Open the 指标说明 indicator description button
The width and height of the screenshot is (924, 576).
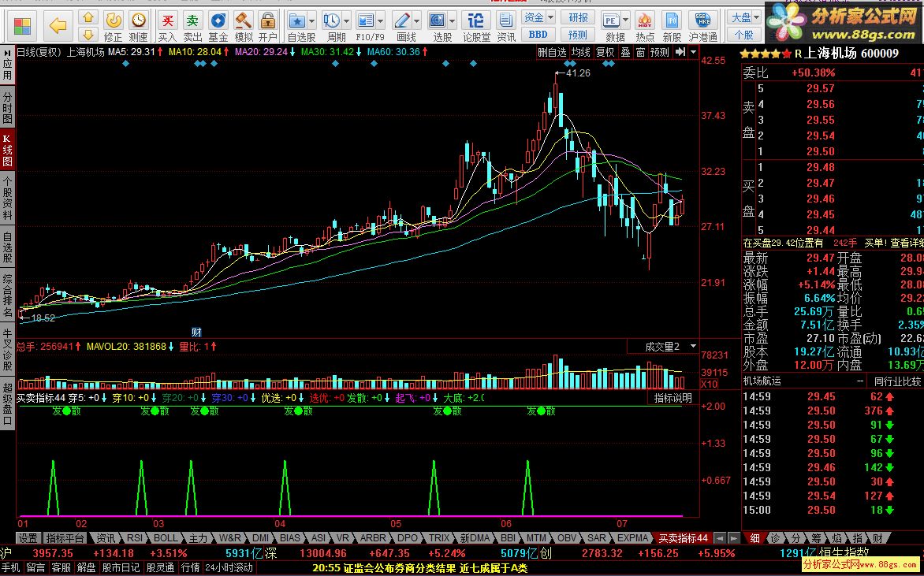tap(673, 398)
